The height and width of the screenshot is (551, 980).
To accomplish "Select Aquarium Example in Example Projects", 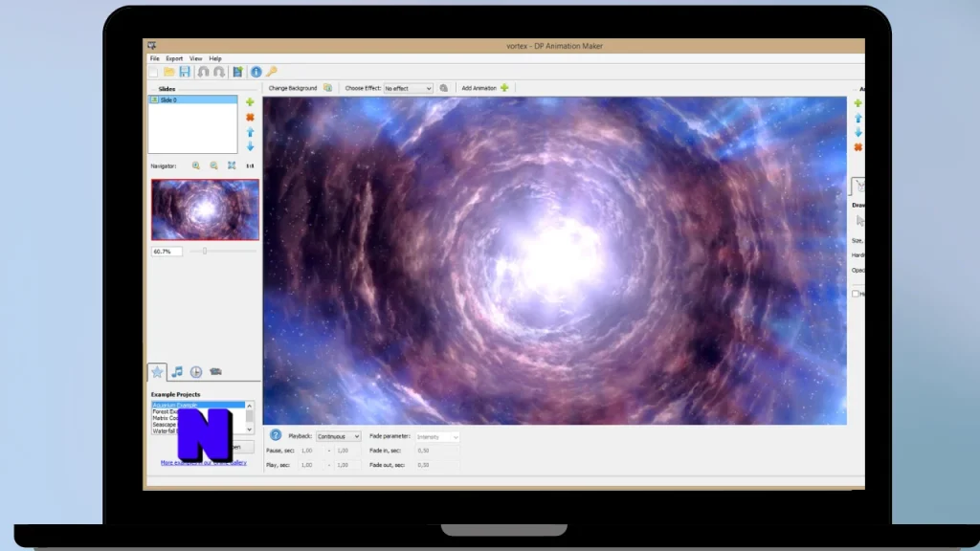I will pos(197,405).
